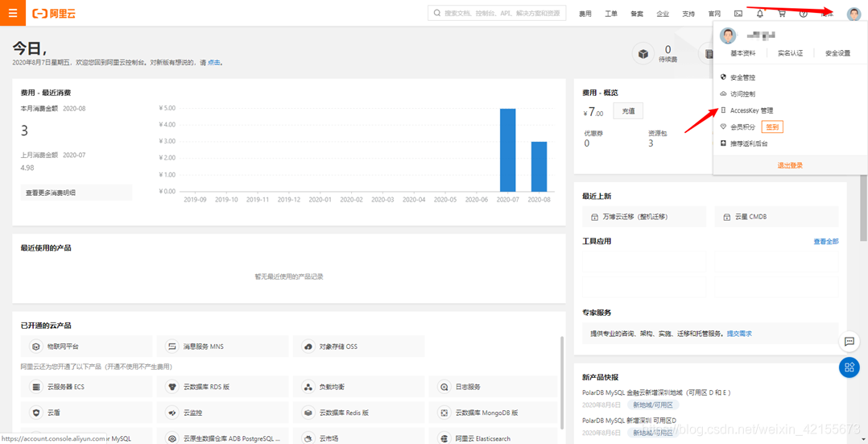868x444 pixels.
Task: Open 对象存储 OSS product
Action: click(359, 346)
